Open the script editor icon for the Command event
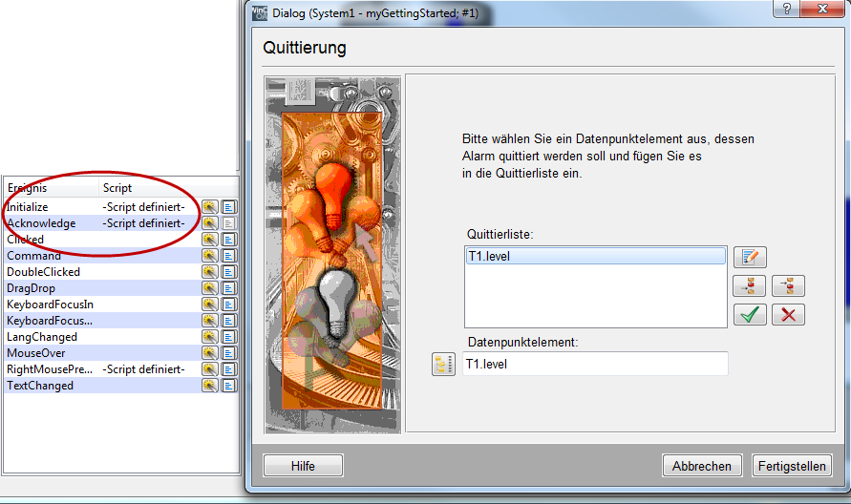 229,256
